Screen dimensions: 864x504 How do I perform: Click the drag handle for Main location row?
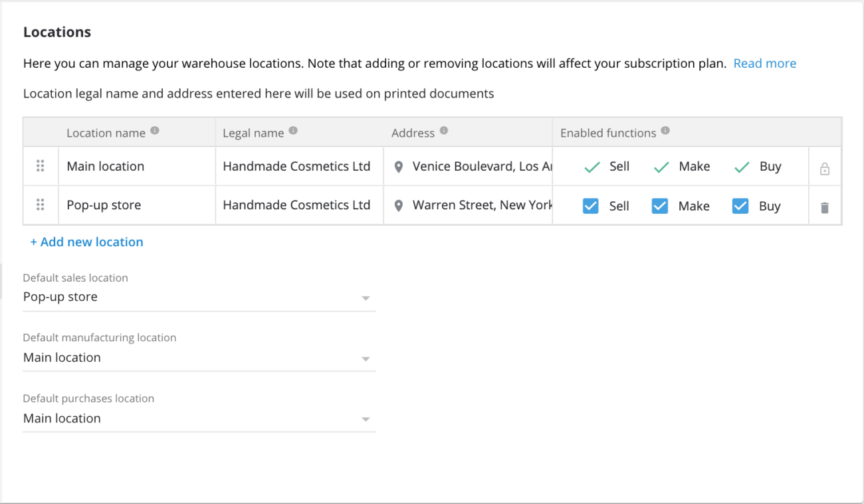41,166
